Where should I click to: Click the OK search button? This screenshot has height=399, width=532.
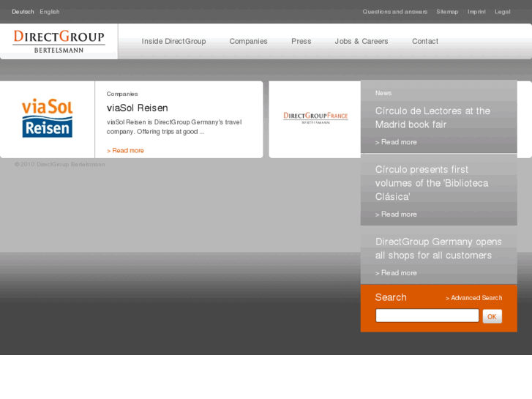coord(492,316)
